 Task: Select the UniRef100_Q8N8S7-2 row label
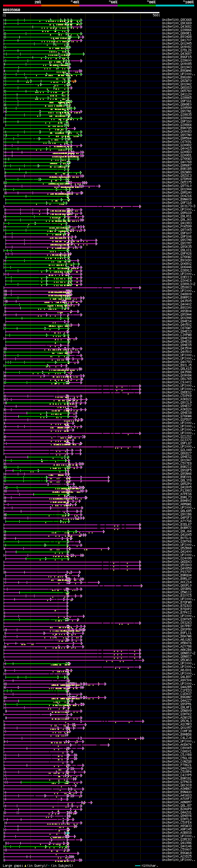[179, 653]
